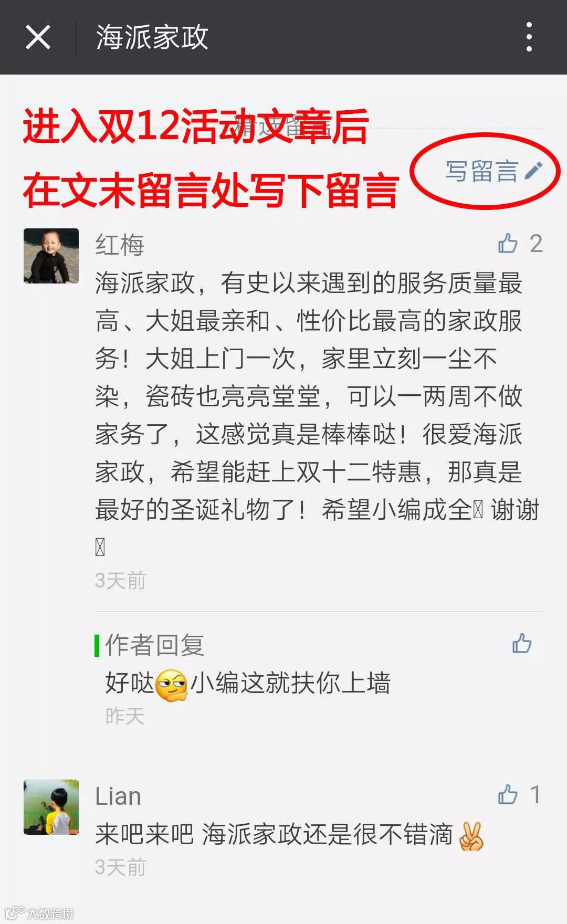The height and width of the screenshot is (924, 567).
Task: Like the author reply with thumbs-up
Action: [x=522, y=643]
